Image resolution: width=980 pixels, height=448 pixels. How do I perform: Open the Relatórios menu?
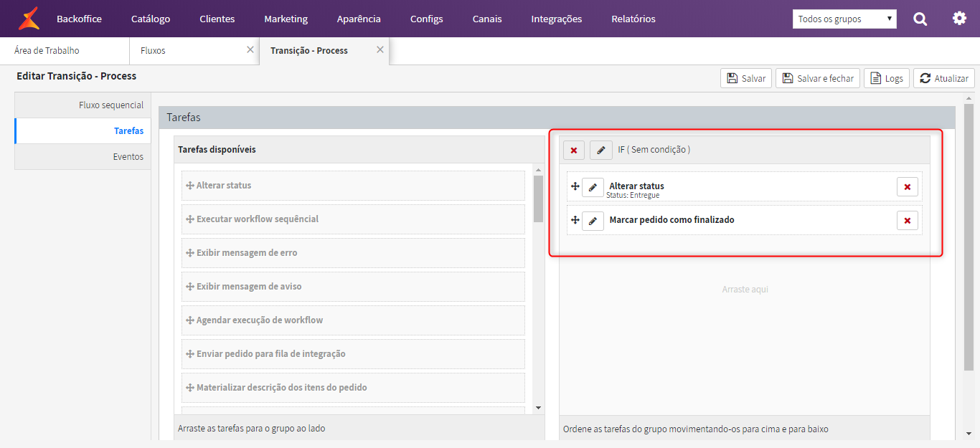click(633, 19)
